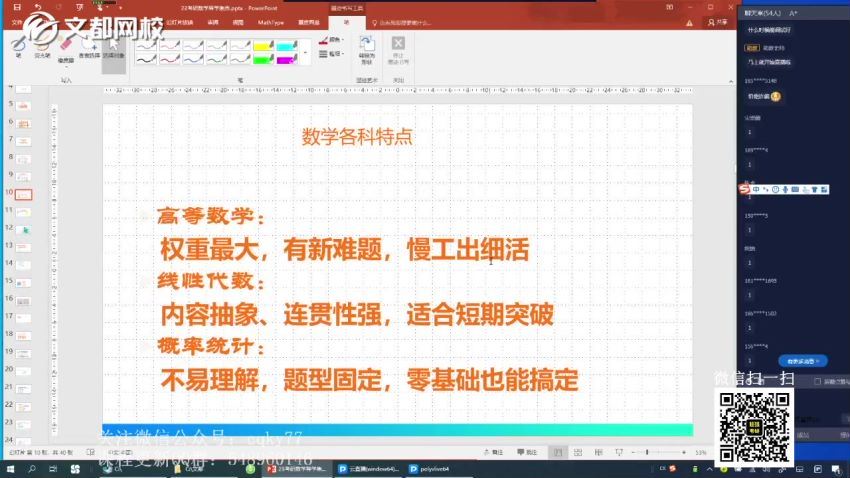Pick the magenta highlighter pen

(286, 59)
